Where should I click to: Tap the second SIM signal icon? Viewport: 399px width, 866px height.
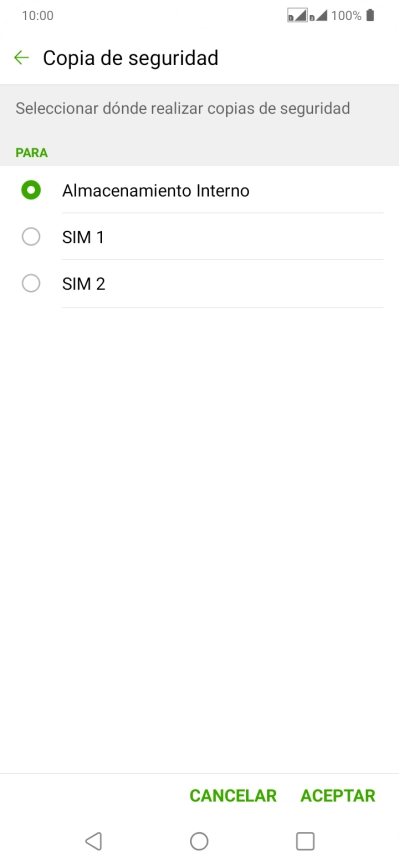coord(318,15)
